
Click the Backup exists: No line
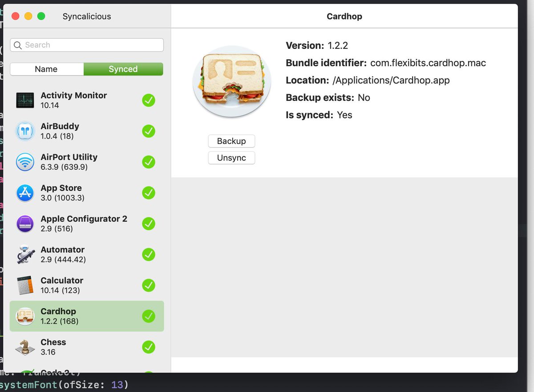pos(328,97)
